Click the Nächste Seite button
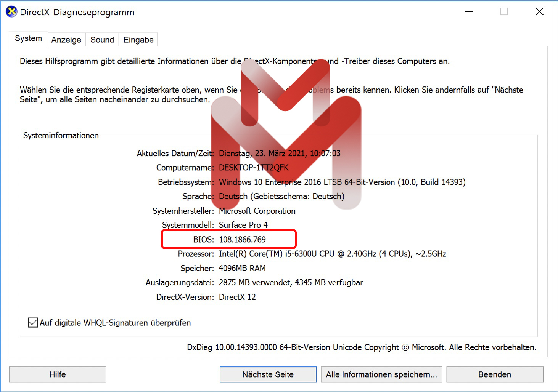This screenshot has width=558, height=392. click(x=268, y=374)
